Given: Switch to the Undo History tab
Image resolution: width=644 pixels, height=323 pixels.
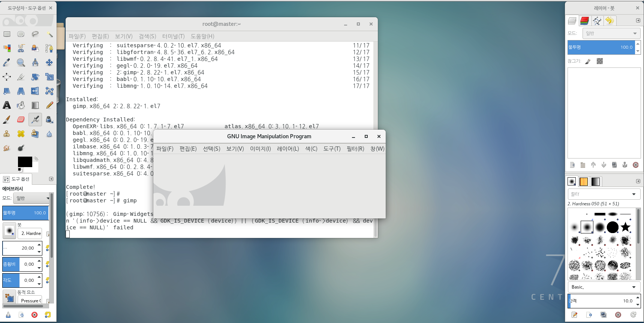Looking at the screenshot, I should tap(610, 21).
